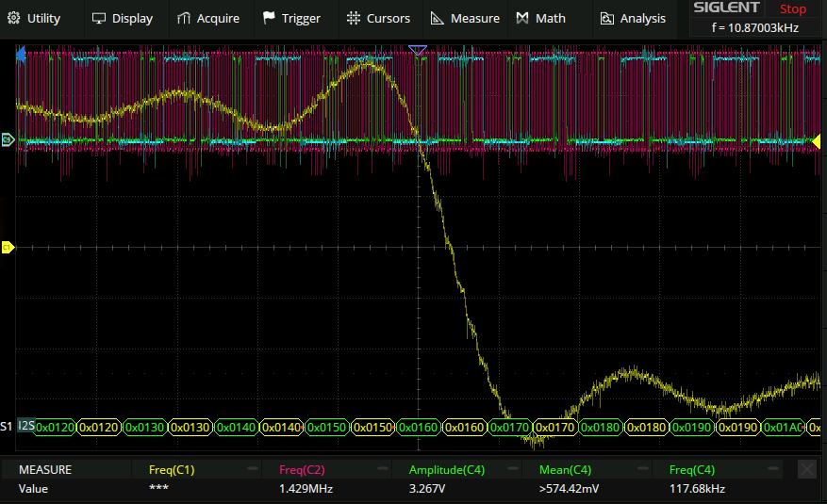Open the Utility gear menu
This screenshot has width=827, height=504.
coord(35,18)
